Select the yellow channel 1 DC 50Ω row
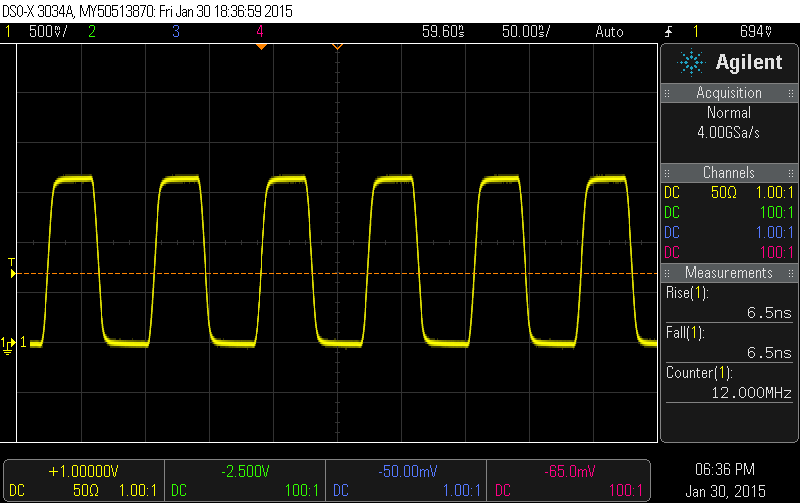The height and width of the screenshot is (503, 800). point(729,193)
